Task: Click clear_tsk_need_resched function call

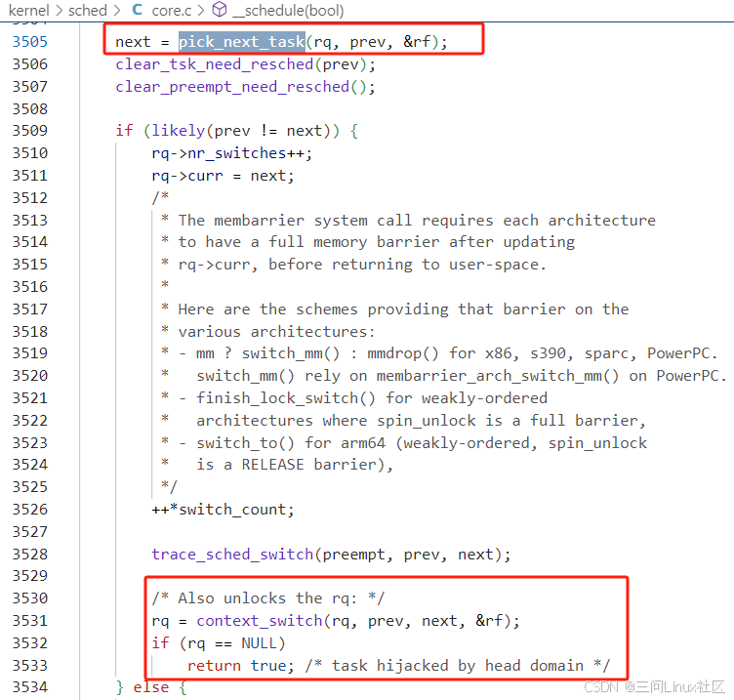Action: [215, 64]
